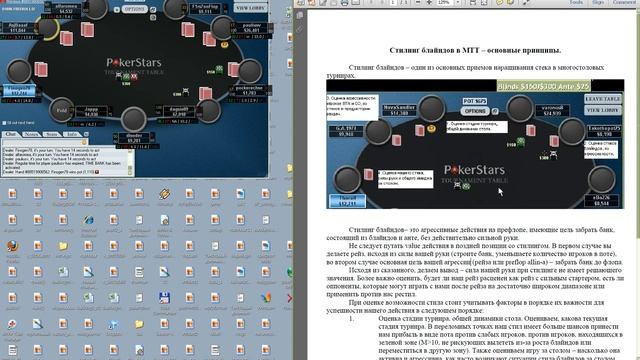This screenshot has width=640, height=360.
Task: Select player pockerechoe's name plate
Action: 249,91
